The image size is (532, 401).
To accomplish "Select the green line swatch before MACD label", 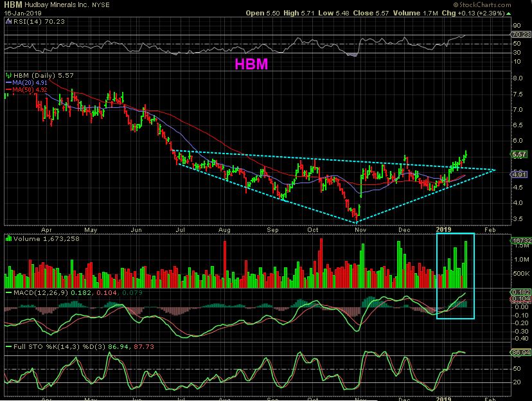I will click(x=8, y=293).
